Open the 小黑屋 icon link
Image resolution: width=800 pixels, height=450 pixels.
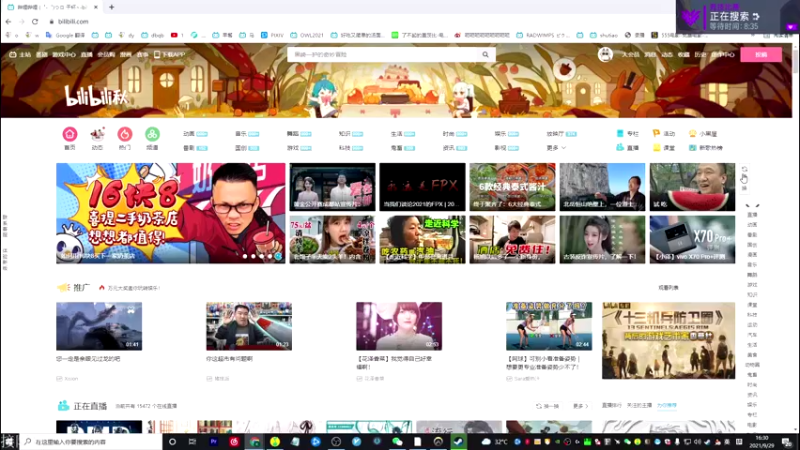(x=703, y=134)
